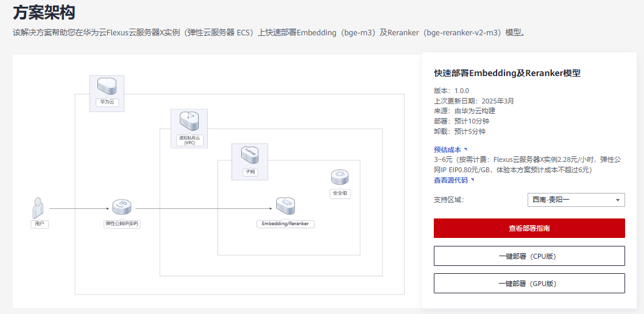The width and height of the screenshot is (644, 314).
Task: Click the 用户 label under the figure
Action: tap(40, 224)
